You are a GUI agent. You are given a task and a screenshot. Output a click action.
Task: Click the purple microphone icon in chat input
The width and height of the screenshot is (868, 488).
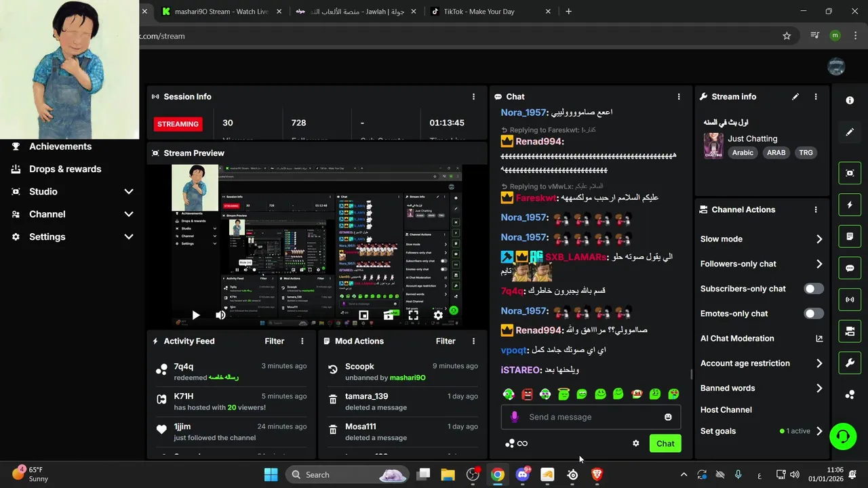(514, 417)
